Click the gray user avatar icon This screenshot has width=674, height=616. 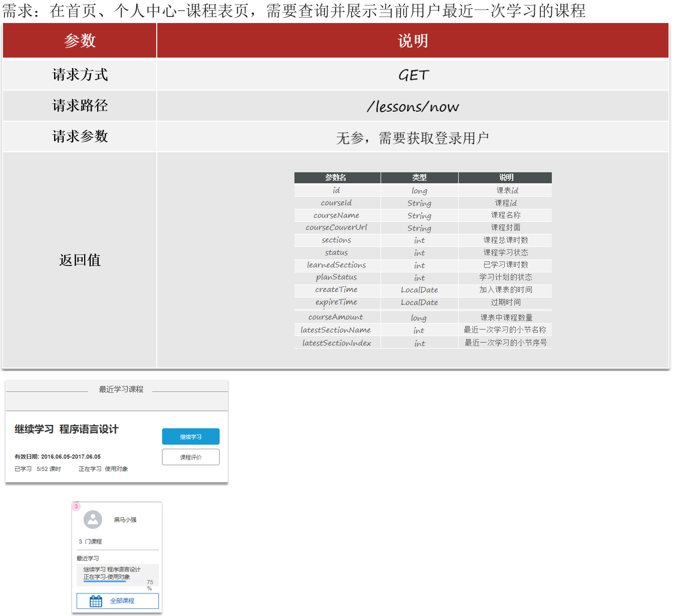click(x=93, y=520)
